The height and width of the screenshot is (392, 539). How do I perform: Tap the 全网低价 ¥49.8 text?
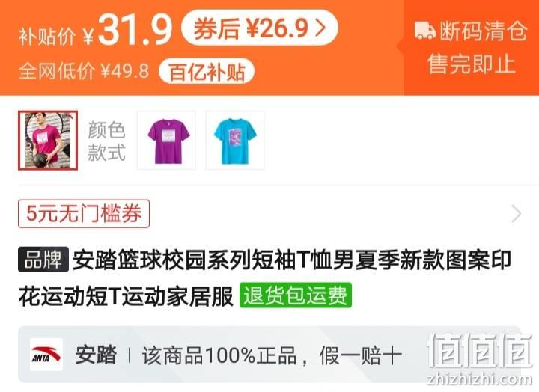point(84,71)
